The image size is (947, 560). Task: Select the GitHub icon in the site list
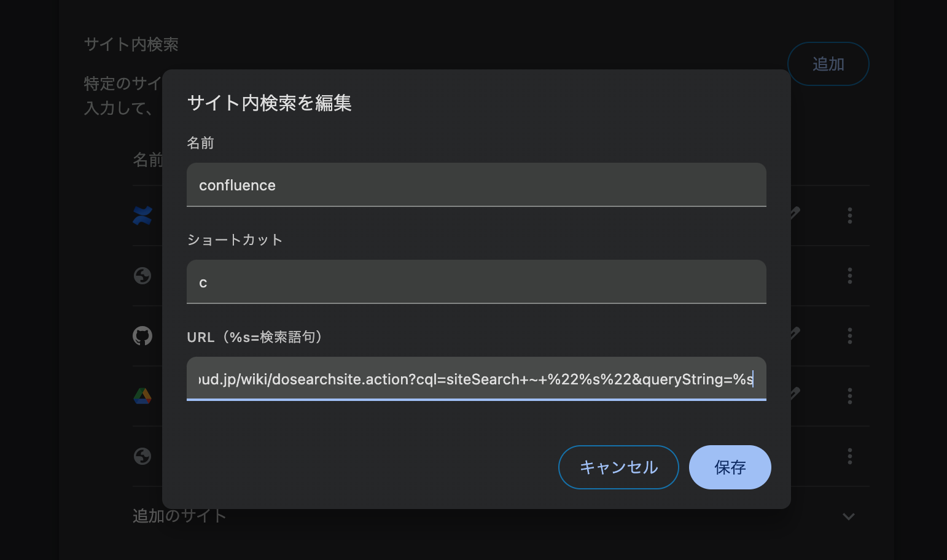pyautogui.click(x=142, y=336)
